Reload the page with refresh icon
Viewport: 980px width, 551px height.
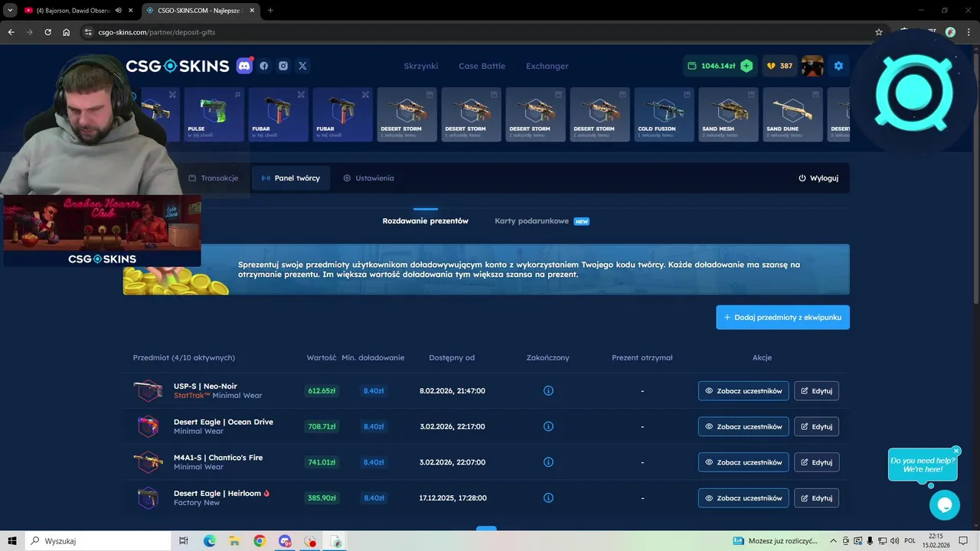click(x=47, y=32)
